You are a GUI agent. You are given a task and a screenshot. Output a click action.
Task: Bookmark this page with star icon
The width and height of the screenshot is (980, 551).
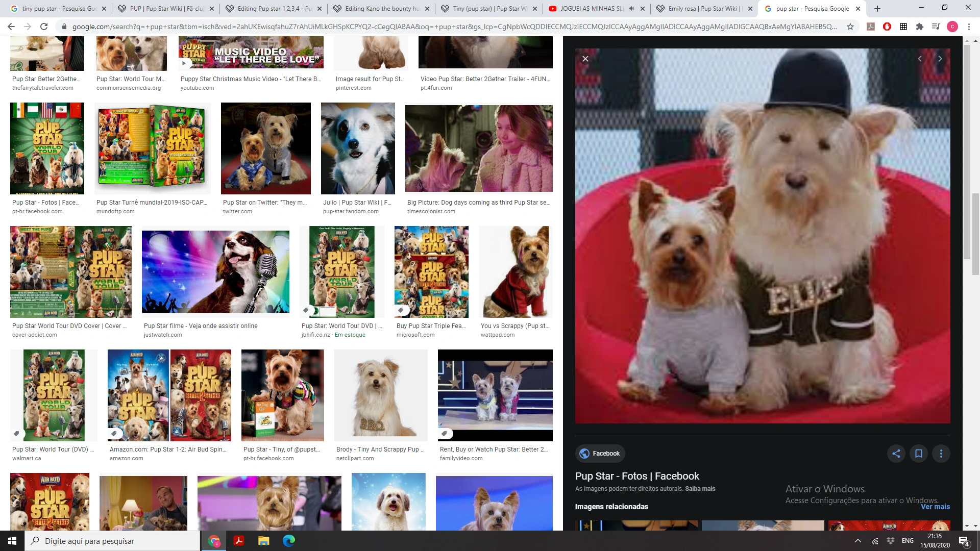(850, 27)
